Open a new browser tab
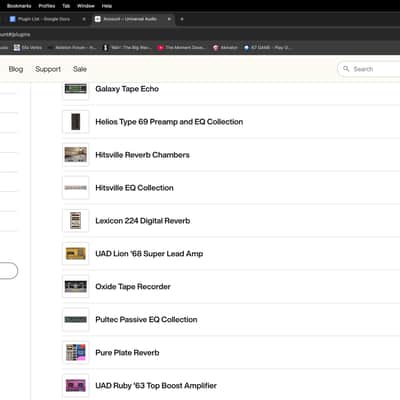The width and height of the screenshot is (400, 400). (182, 19)
